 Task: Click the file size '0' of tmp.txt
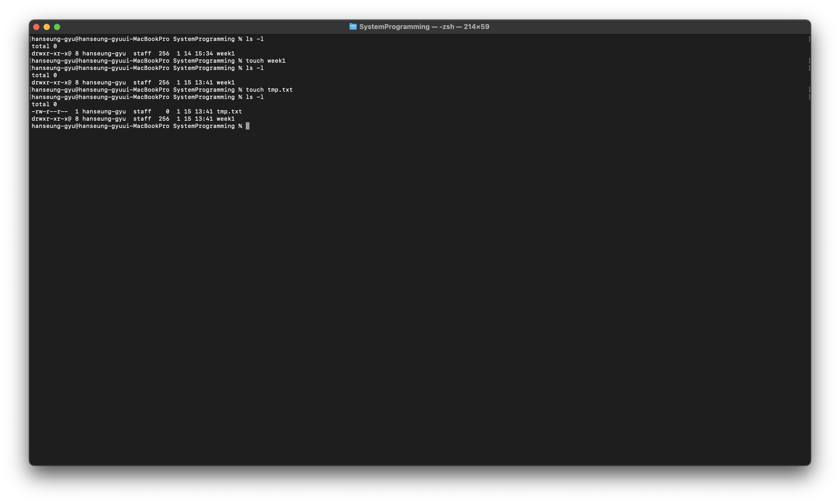tap(167, 112)
